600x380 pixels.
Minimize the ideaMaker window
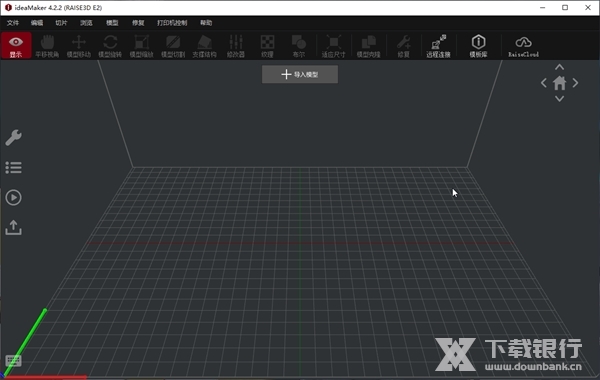[x=543, y=8]
